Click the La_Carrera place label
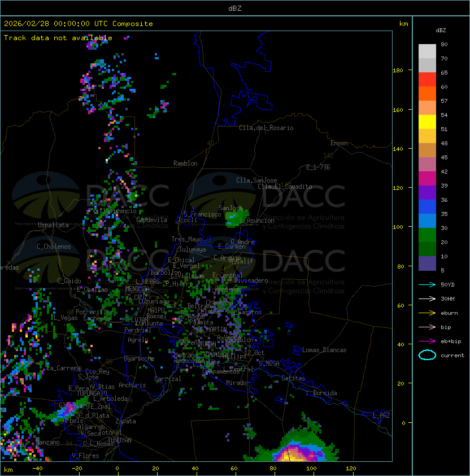The width and height of the screenshot is (470, 476). click(63, 368)
